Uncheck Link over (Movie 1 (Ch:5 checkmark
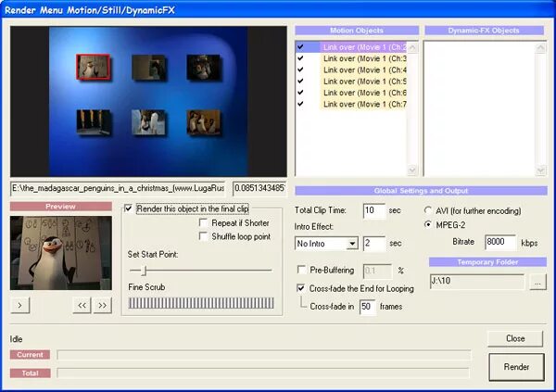556x392 pixels. (300, 81)
